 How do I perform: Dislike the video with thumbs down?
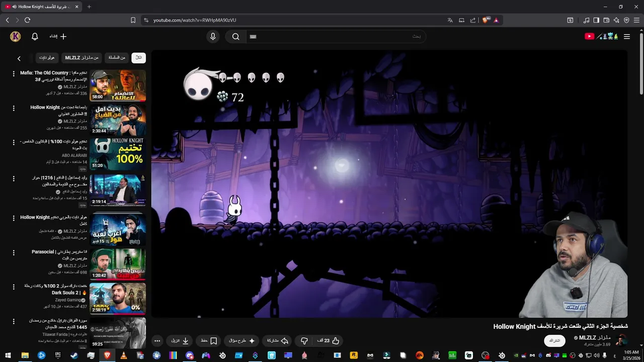(304, 341)
